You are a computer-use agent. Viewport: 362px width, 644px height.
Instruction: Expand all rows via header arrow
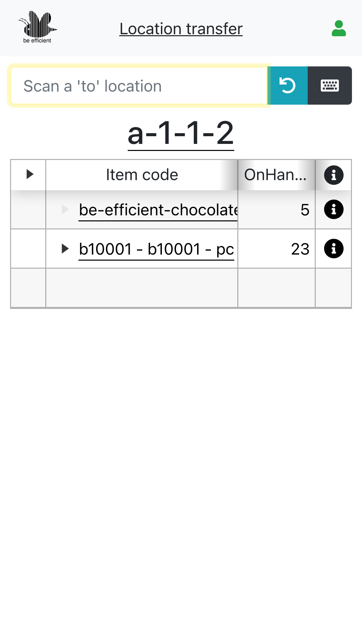click(30, 174)
